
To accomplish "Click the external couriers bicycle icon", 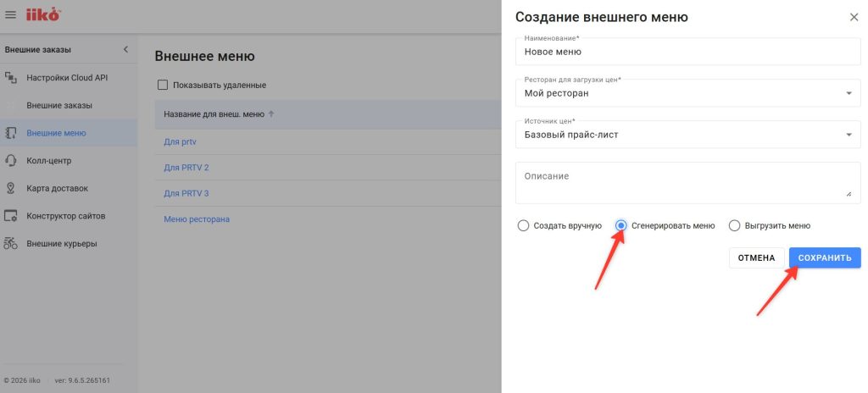I will [11, 244].
